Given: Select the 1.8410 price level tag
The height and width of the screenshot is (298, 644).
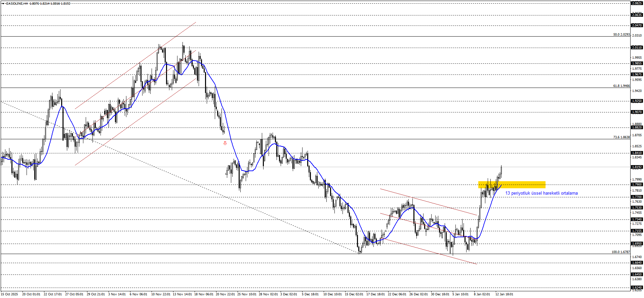Looking at the screenshot, I should [637, 153].
